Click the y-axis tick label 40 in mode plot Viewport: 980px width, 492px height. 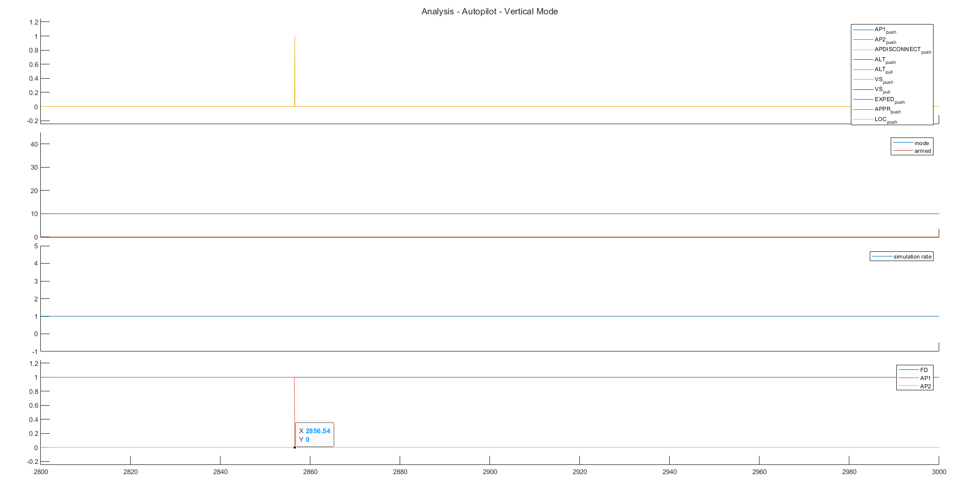coord(34,144)
